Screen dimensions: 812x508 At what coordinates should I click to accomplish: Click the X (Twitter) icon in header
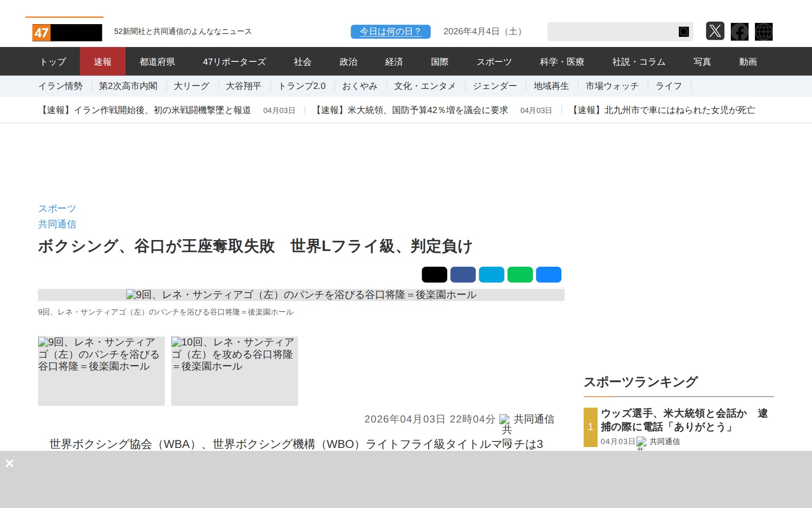coord(715,31)
